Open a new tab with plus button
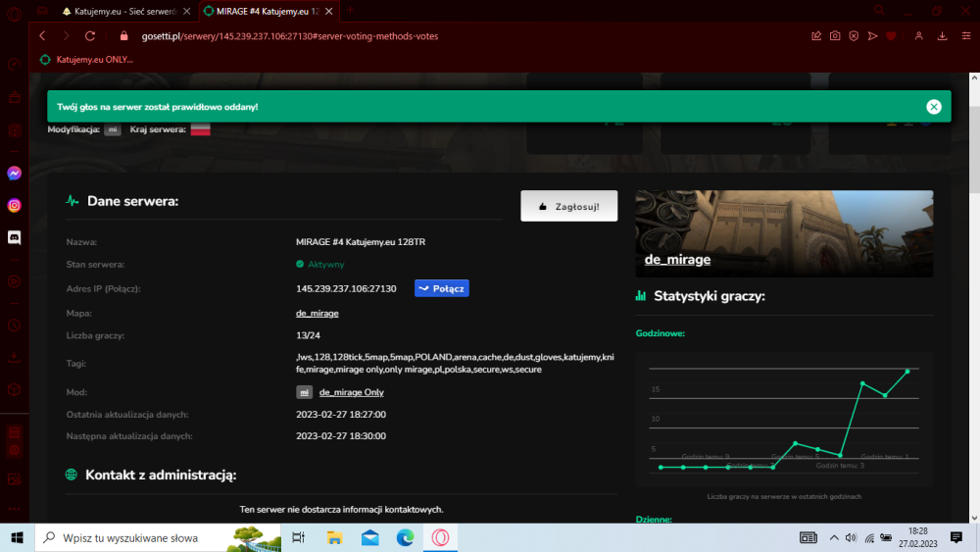The image size is (980, 552). coord(351,10)
